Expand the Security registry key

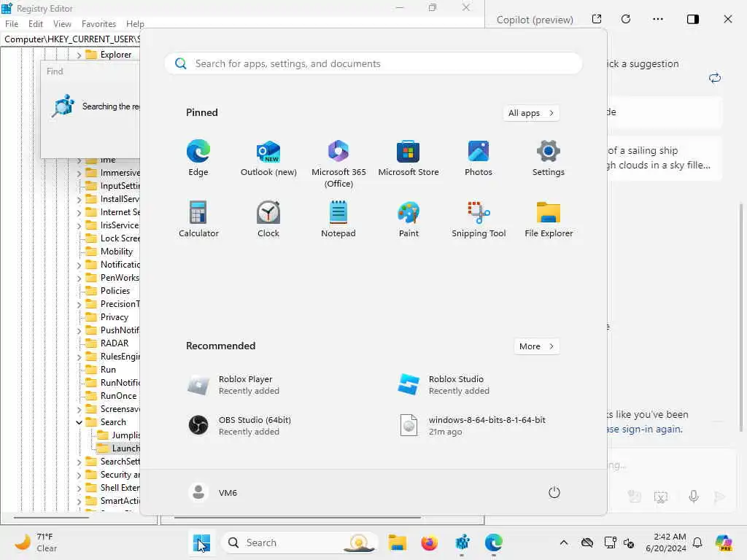point(79,475)
